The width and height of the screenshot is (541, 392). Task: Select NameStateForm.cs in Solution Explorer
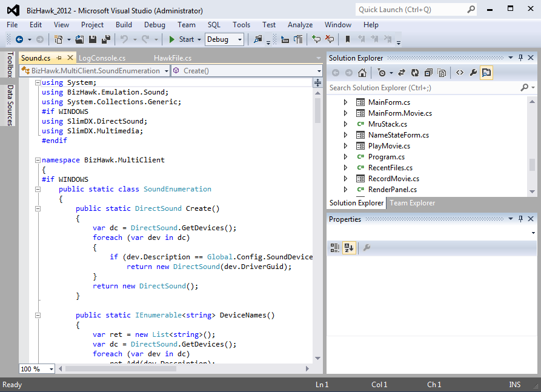(399, 135)
